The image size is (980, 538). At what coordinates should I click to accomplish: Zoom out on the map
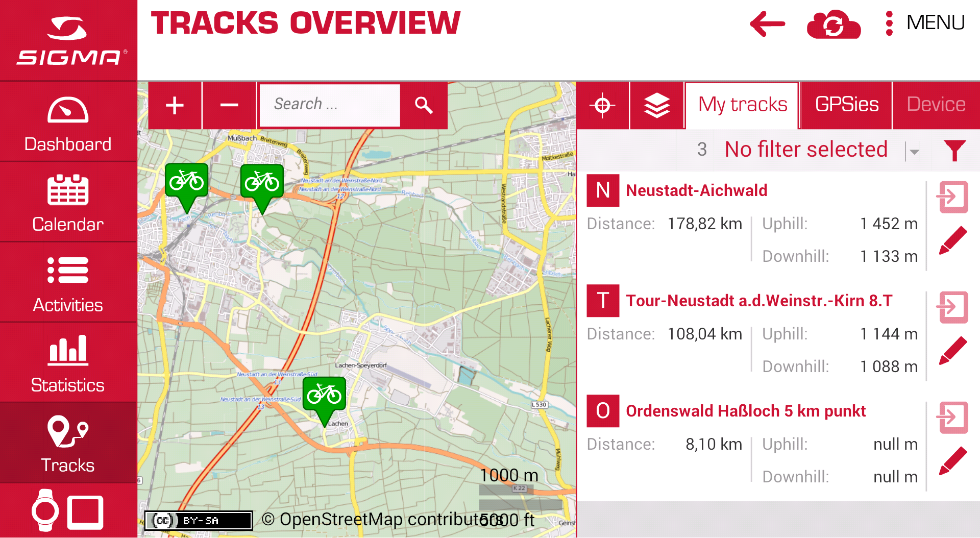[229, 105]
